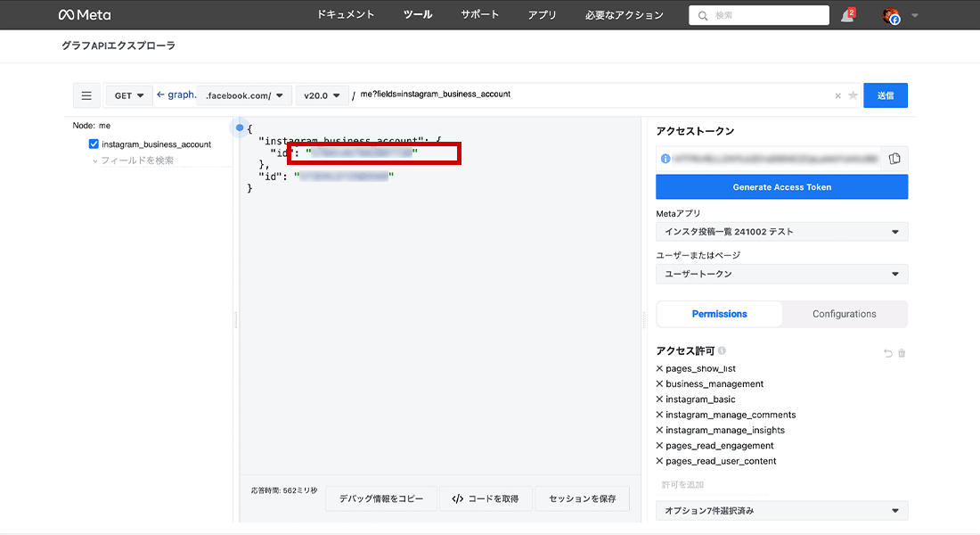Star the query as a favorite
980x535 pixels.
pyautogui.click(x=853, y=95)
